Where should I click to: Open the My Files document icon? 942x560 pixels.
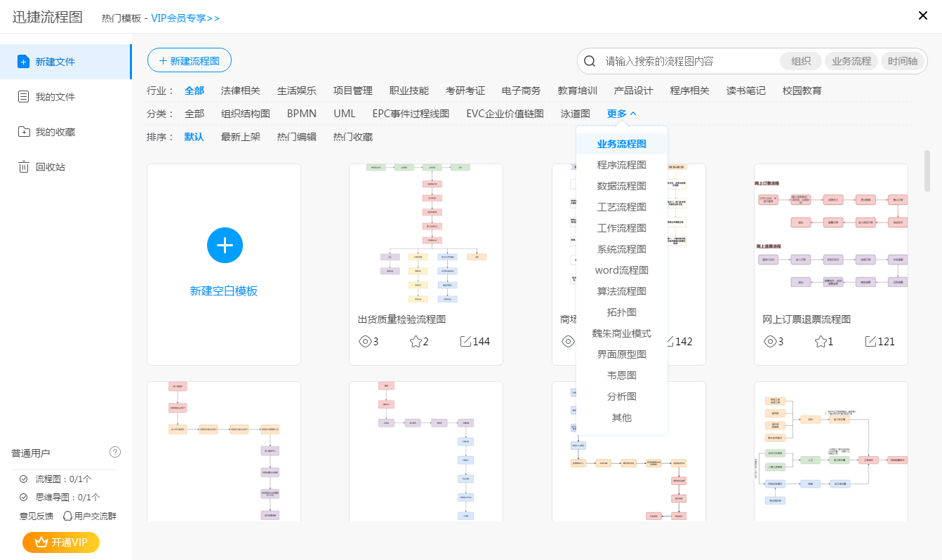pos(23,97)
